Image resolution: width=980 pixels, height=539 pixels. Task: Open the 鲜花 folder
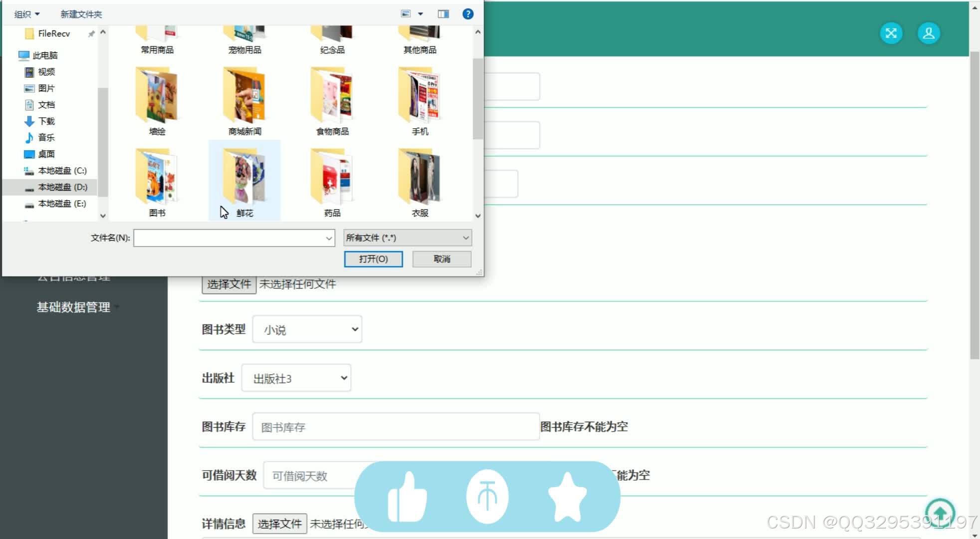coord(245,181)
